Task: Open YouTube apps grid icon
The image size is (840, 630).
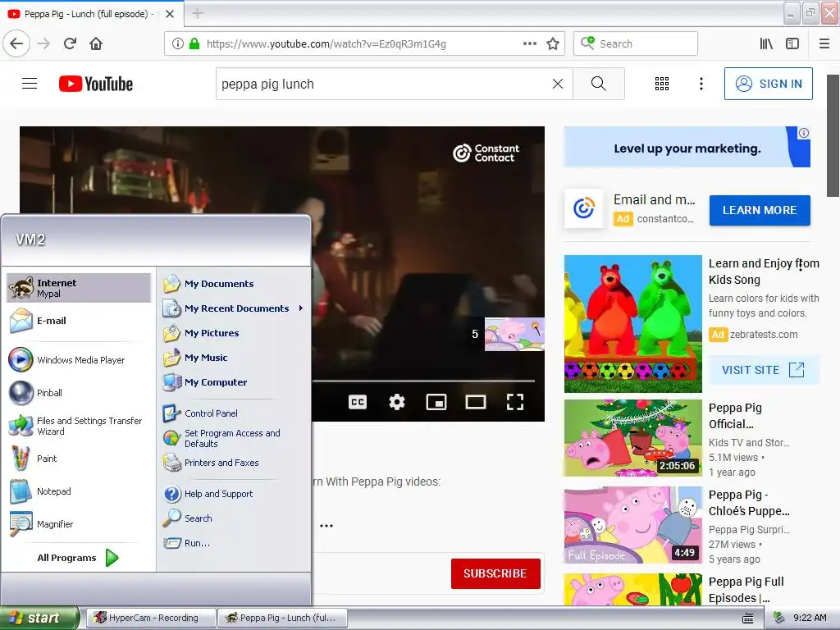Action: click(662, 84)
